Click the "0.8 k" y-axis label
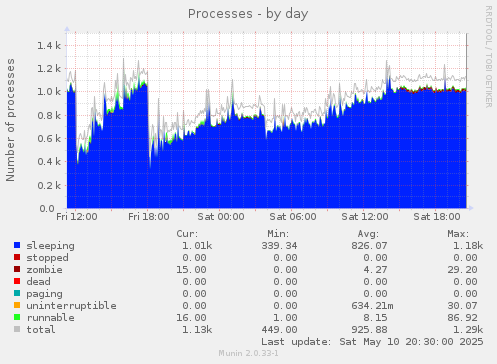The image size is (497, 364). click(x=49, y=116)
